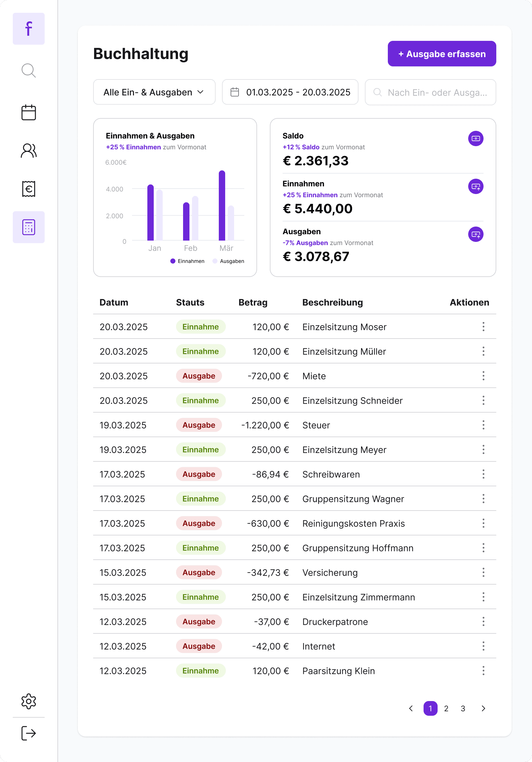Go to page 3 of the table

(463, 708)
